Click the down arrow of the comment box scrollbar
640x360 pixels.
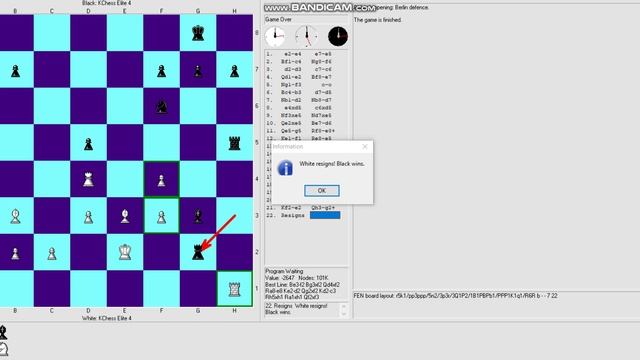point(343,313)
